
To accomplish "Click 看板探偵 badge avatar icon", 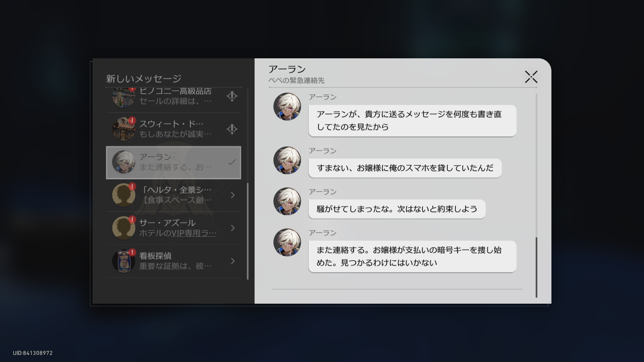I will (x=123, y=261).
